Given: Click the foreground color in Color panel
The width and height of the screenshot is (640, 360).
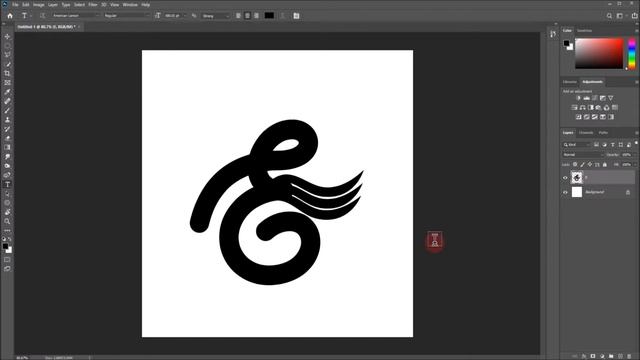Looking at the screenshot, I should (x=567, y=43).
